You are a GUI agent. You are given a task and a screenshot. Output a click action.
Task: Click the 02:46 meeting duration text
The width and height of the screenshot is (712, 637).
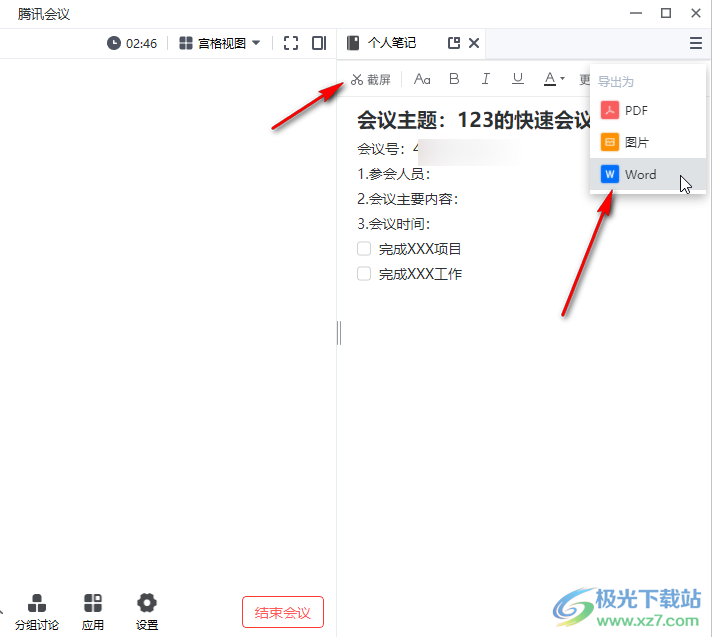141,44
